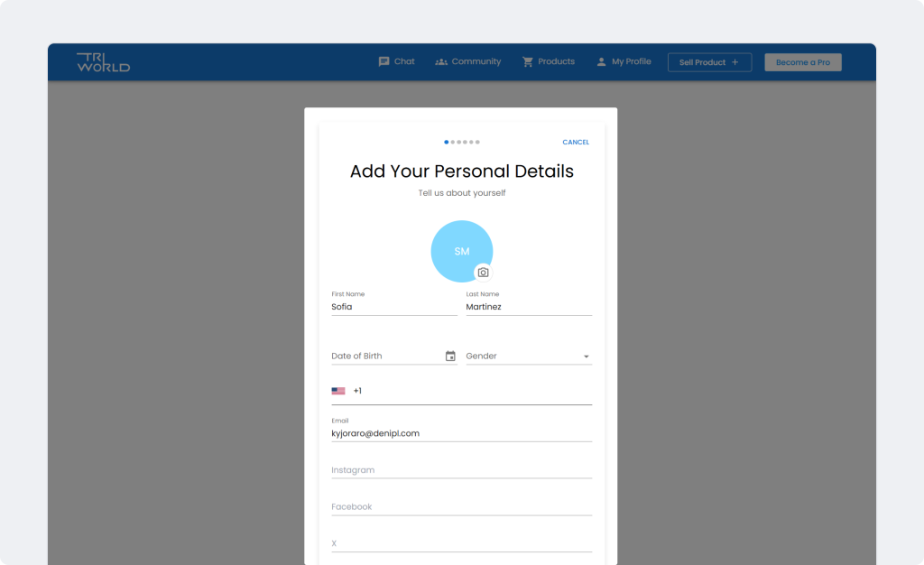Image resolution: width=924 pixels, height=565 pixels.
Task: Click the Products shopping cart icon
Action: tap(528, 62)
